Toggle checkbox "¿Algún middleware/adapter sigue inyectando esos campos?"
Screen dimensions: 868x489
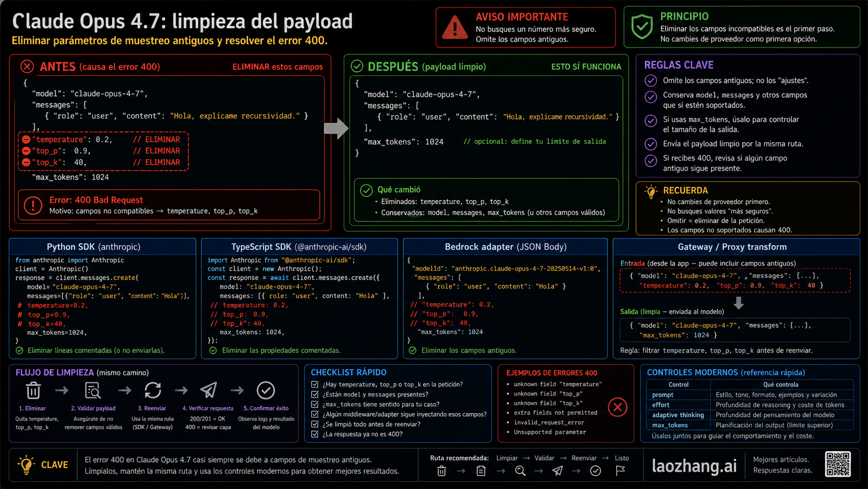click(x=315, y=414)
